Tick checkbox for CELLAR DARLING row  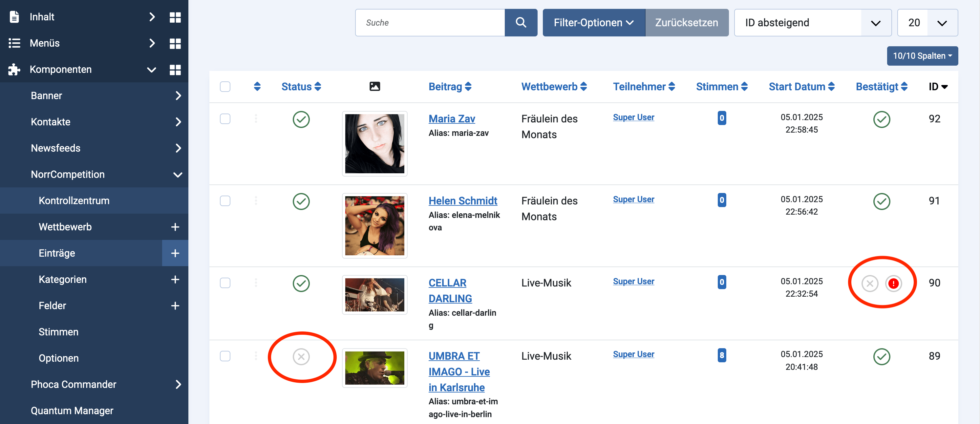pos(225,283)
